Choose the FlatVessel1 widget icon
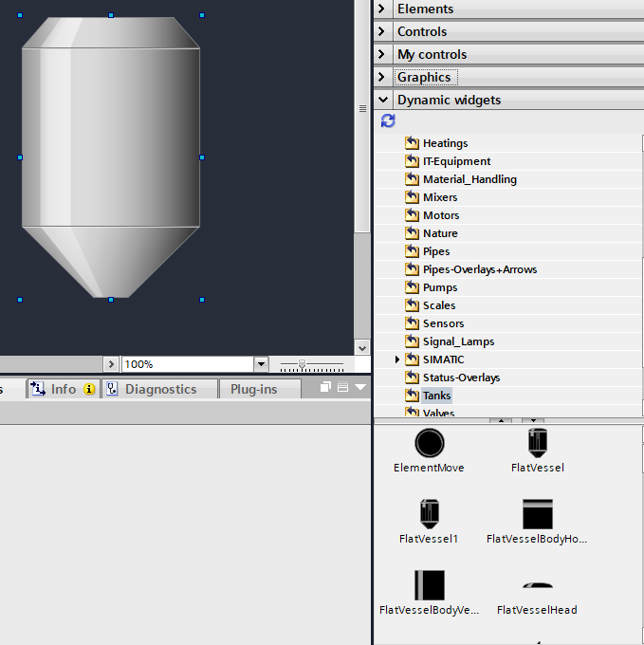Screen dimensions: 644x645 point(429,514)
